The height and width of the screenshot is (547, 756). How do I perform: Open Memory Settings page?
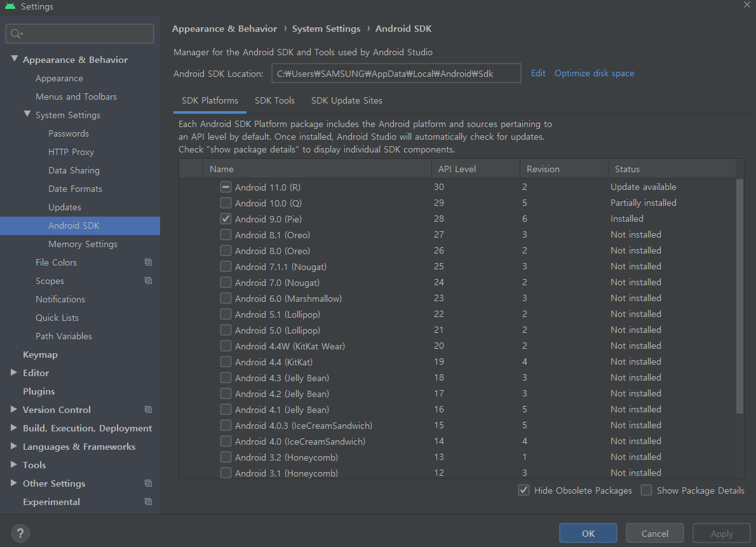coord(83,244)
